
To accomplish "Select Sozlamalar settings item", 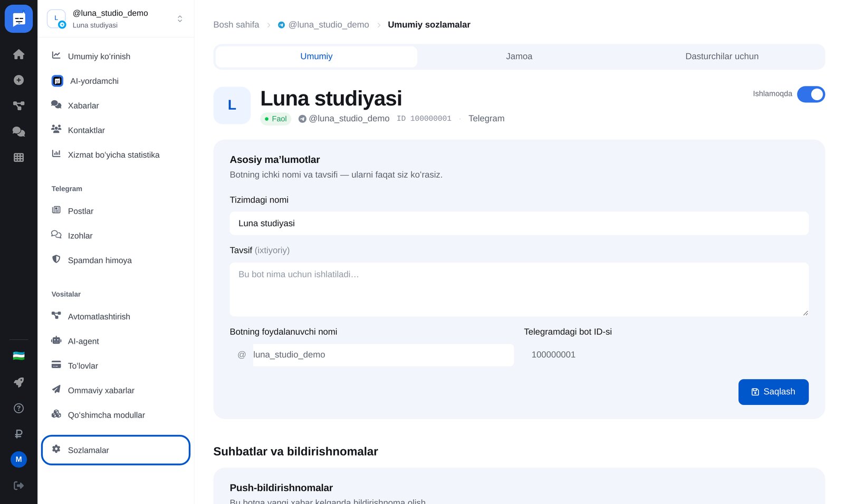I will click(x=116, y=450).
